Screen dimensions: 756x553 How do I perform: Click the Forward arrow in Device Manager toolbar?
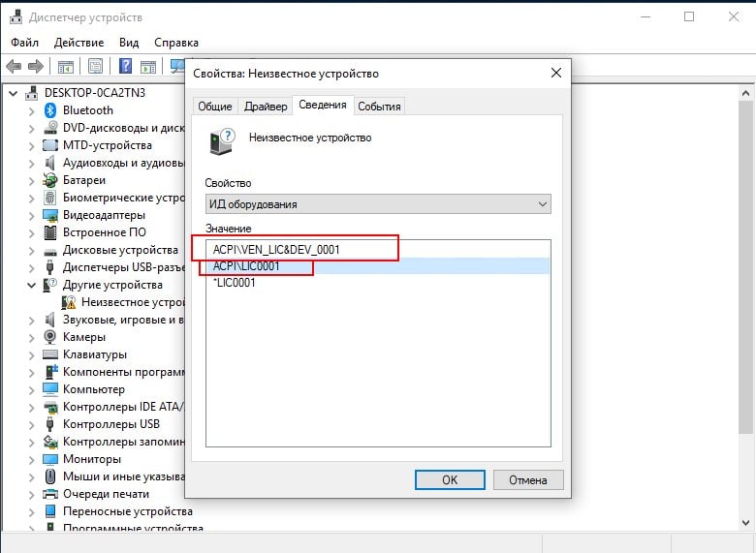(x=36, y=66)
